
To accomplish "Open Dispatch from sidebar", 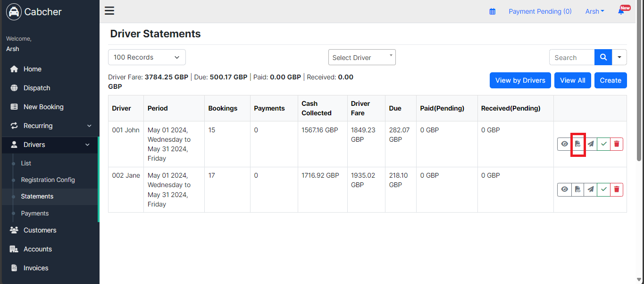I will tap(50, 88).
